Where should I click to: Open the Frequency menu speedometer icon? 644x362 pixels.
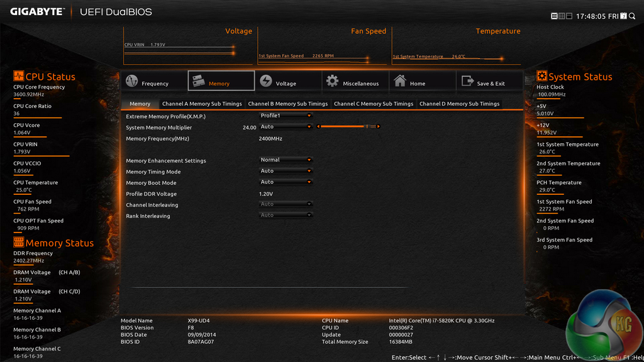(x=132, y=82)
